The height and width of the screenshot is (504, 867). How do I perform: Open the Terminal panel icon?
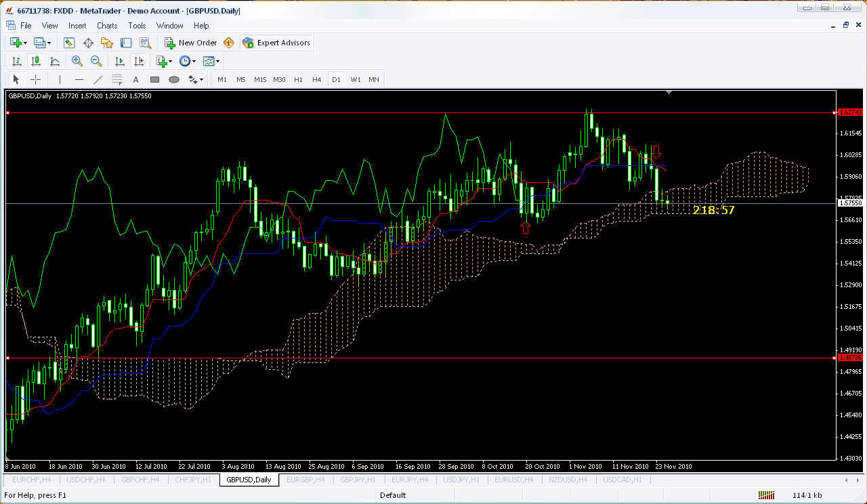[126, 43]
